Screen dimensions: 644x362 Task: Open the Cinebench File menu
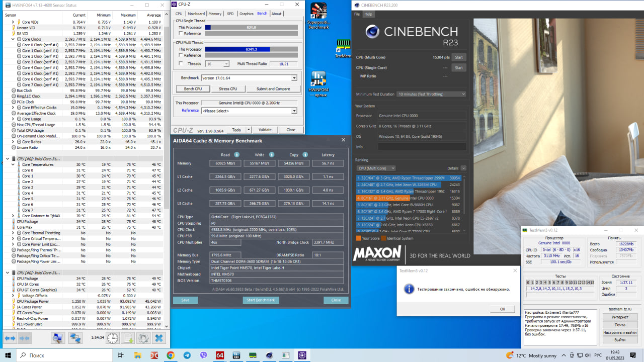(x=357, y=14)
